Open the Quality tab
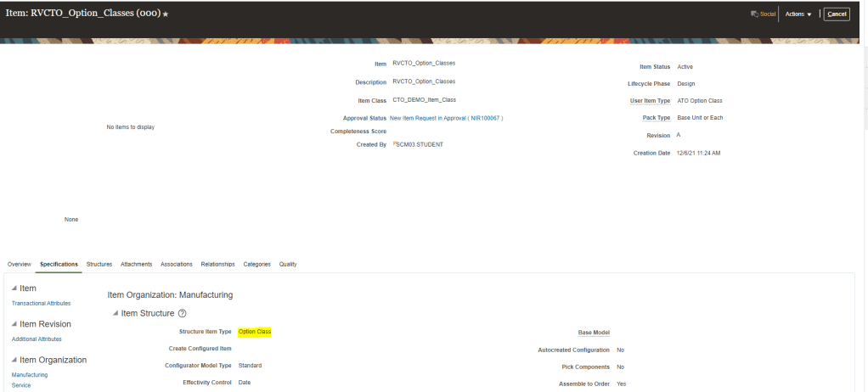Screen dimensions: 868x392 (288, 264)
